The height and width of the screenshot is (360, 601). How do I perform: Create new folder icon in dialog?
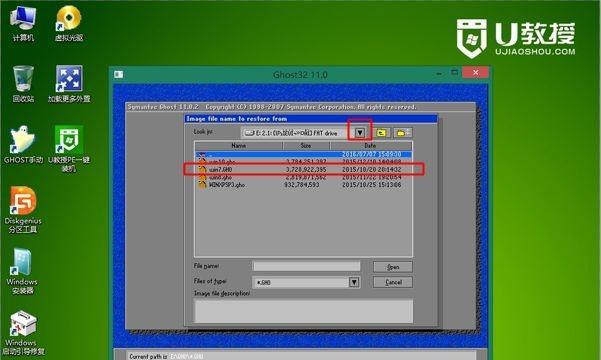(402, 133)
